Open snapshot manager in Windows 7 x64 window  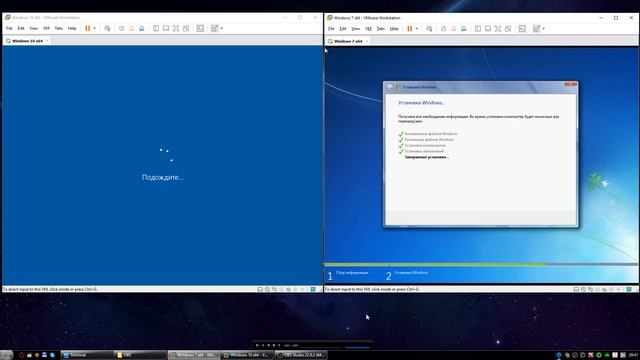[x=464, y=29]
